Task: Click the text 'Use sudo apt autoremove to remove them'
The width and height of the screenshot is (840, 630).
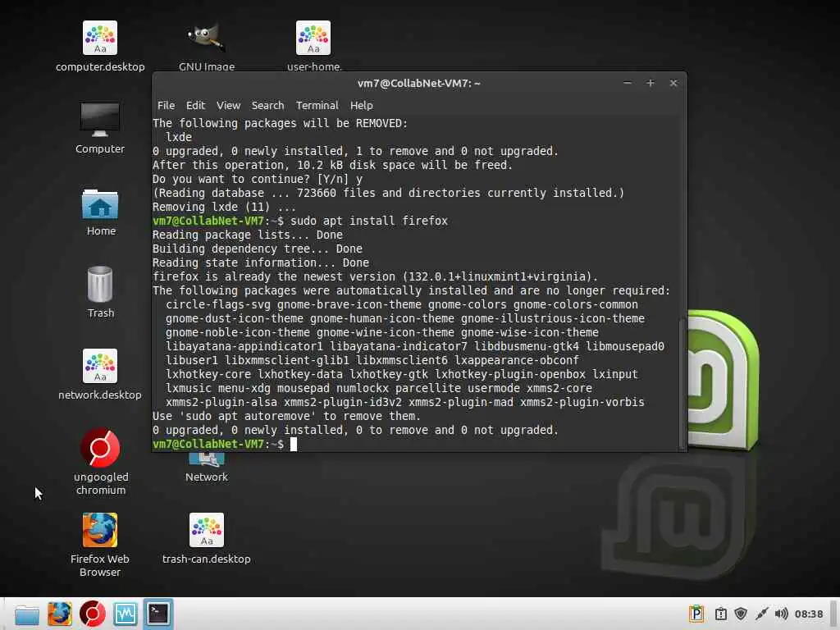Action: [x=286, y=416]
